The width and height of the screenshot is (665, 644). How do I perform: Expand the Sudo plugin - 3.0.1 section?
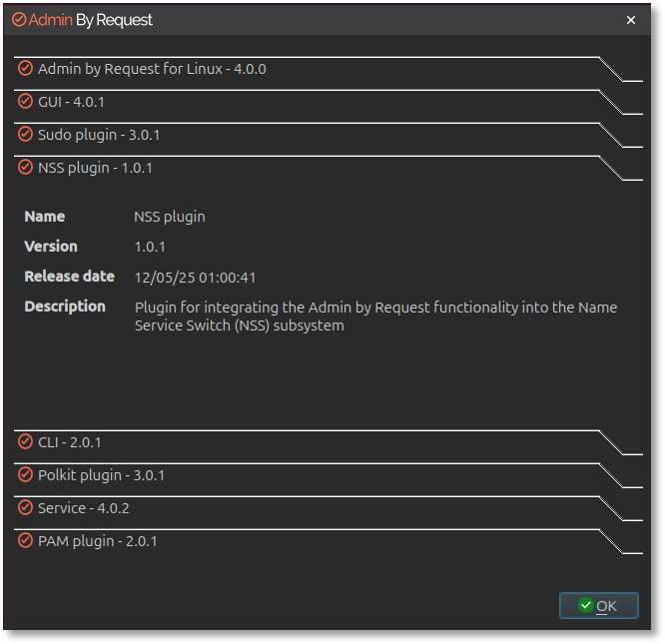(99, 135)
